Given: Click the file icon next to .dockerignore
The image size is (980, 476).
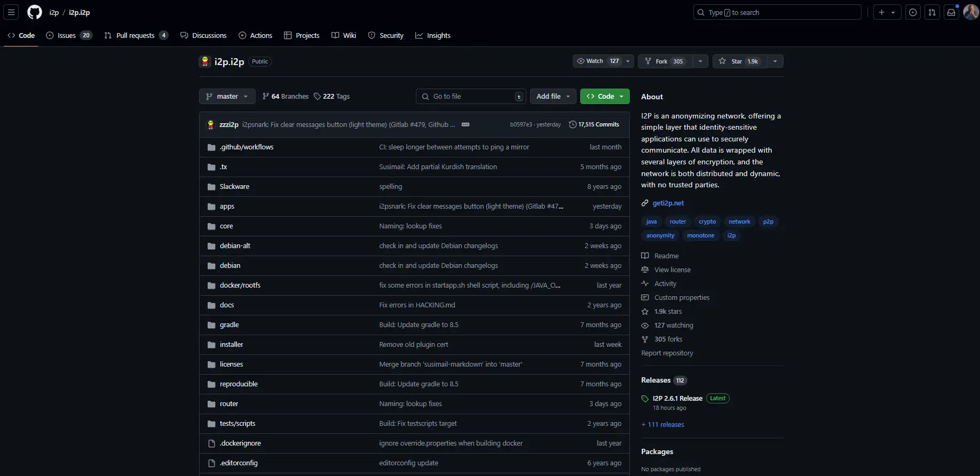Looking at the screenshot, I should pyautogui.click(x=211, y=443).
